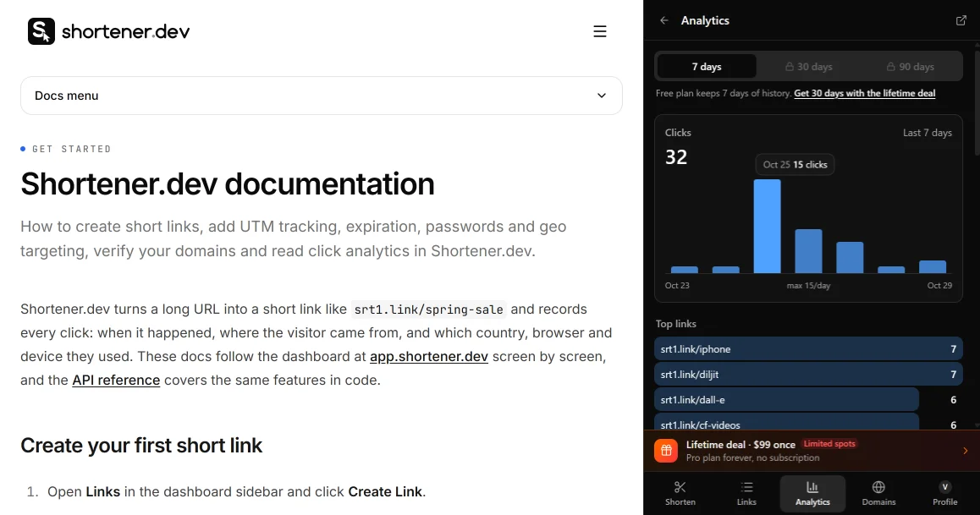The image size is (980, 515).
Task: Select the locked 30 days tab
Action: (x=808, y=67)
